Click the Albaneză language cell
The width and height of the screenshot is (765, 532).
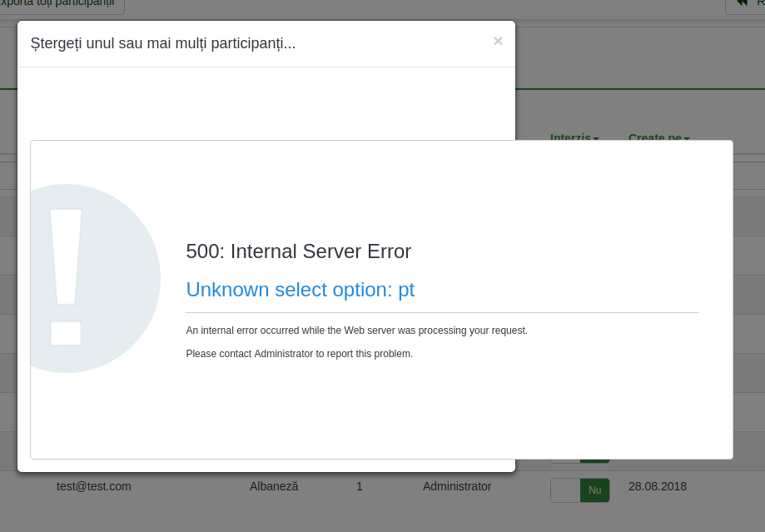(x=274, y=486)
